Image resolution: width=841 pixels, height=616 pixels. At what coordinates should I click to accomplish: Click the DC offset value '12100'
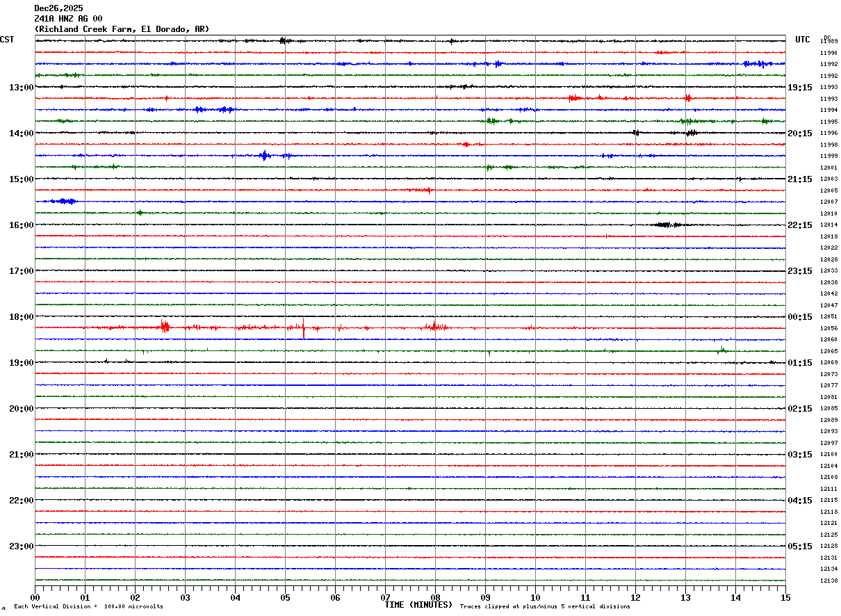pyautogui.click(x=828, y=455)
